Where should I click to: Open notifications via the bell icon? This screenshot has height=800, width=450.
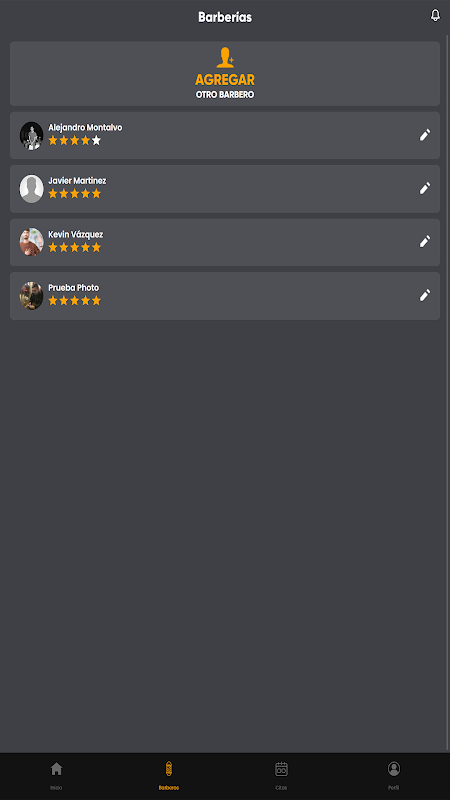[x=435, y=15]
